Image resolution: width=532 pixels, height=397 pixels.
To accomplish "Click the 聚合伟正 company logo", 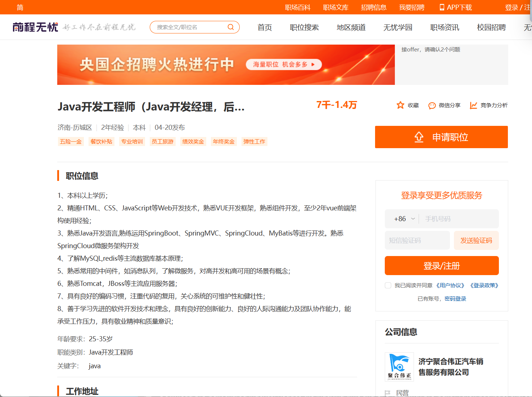I will click(x=399, y=367).
